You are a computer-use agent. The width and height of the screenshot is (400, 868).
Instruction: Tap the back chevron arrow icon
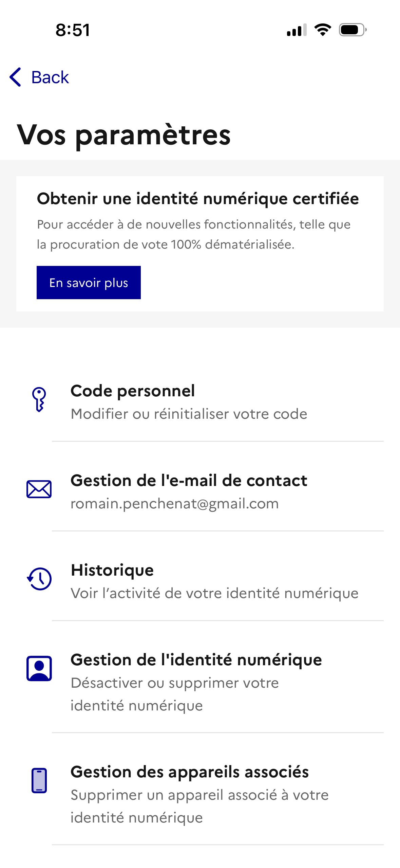(16, 77)
